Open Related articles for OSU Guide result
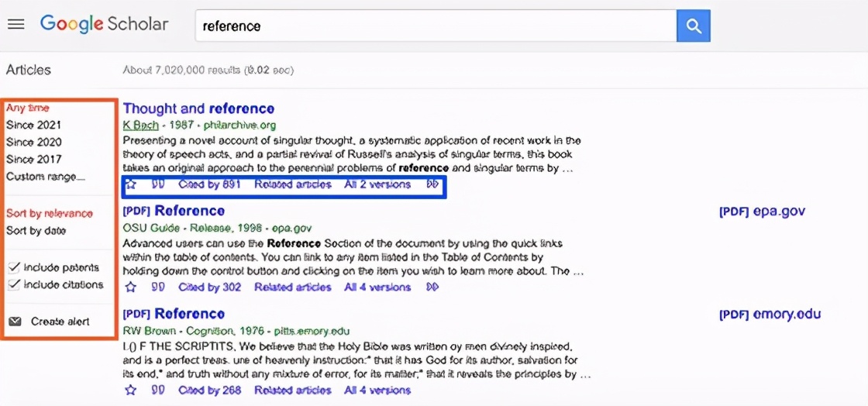The image size is (868, 406). click(x=293, y=287)
